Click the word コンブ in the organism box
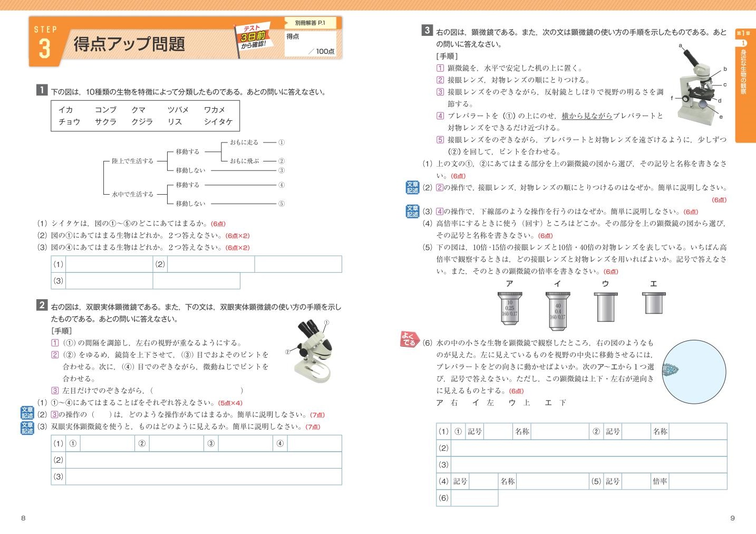This screenshot has height=534, width=756. [x=105, y=110]
